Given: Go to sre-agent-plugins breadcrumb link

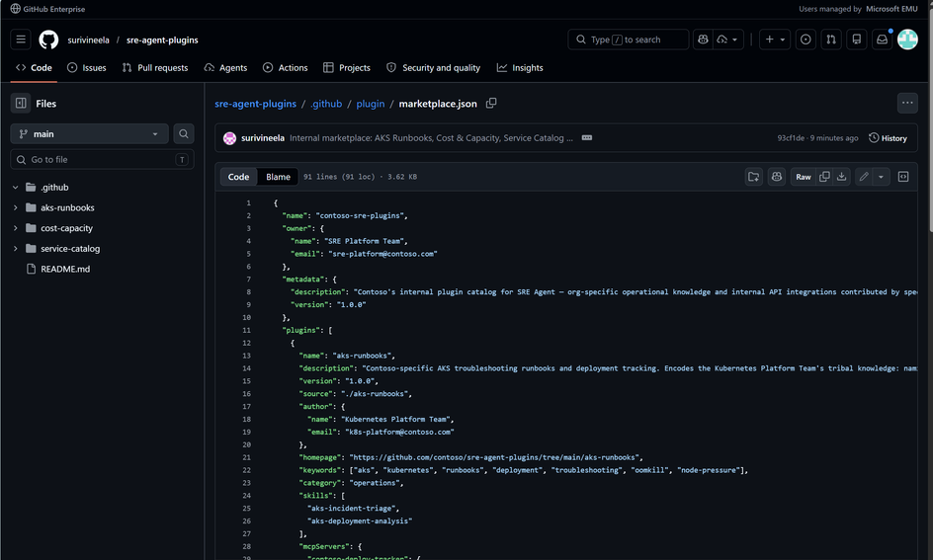Looking at the screenshot, I should 255,104.
